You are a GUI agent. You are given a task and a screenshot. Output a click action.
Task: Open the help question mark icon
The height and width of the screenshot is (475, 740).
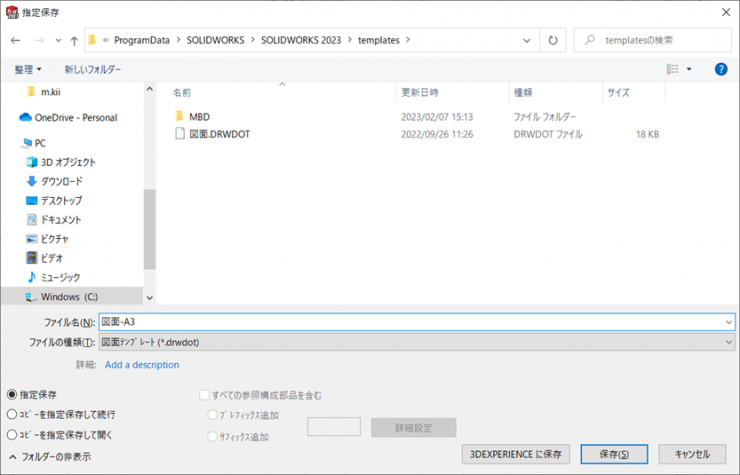tap(721, 69)
